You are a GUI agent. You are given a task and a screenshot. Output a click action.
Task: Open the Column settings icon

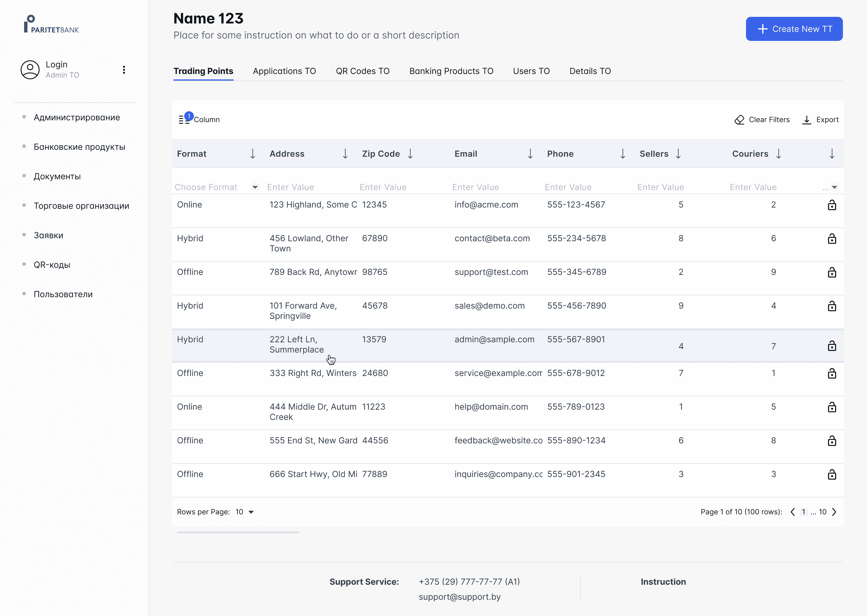[184, 120]
